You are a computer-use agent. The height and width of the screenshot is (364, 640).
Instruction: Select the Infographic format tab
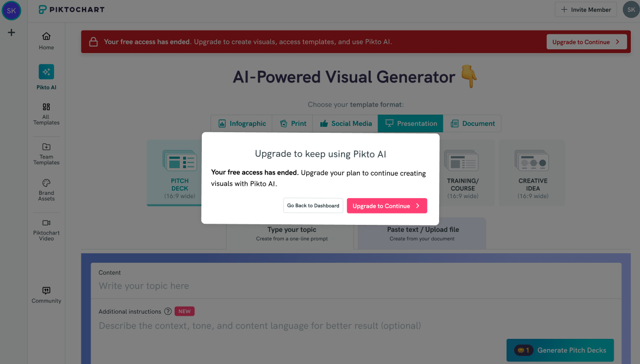[x=242, y=124]
